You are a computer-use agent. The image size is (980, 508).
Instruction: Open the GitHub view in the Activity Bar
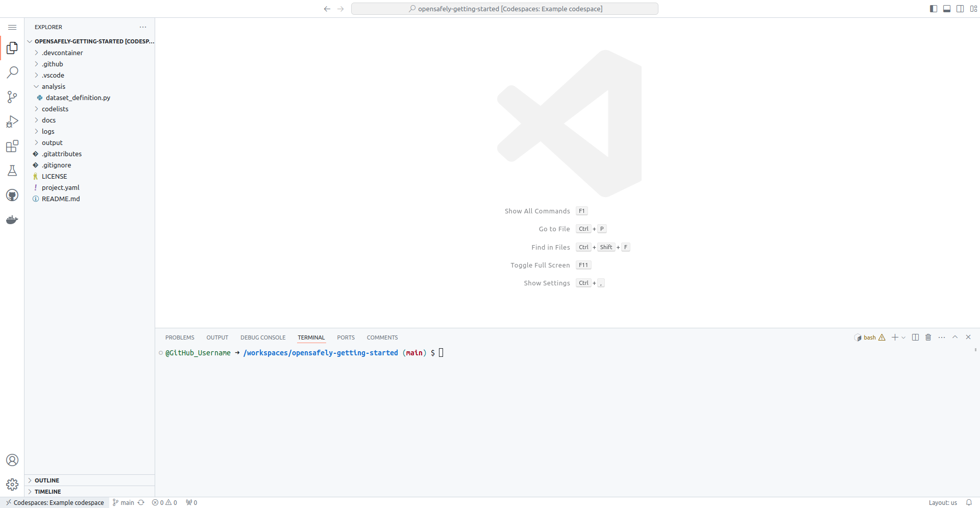point(12,195)
